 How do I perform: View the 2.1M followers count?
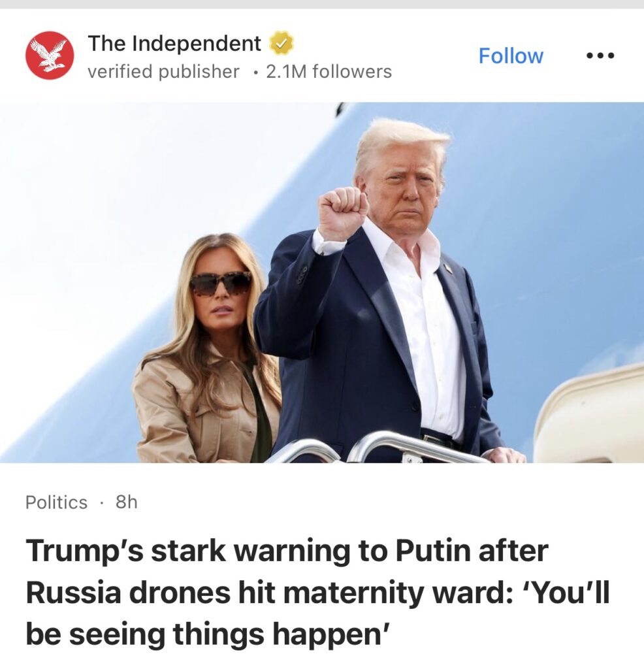coord(329,72)
